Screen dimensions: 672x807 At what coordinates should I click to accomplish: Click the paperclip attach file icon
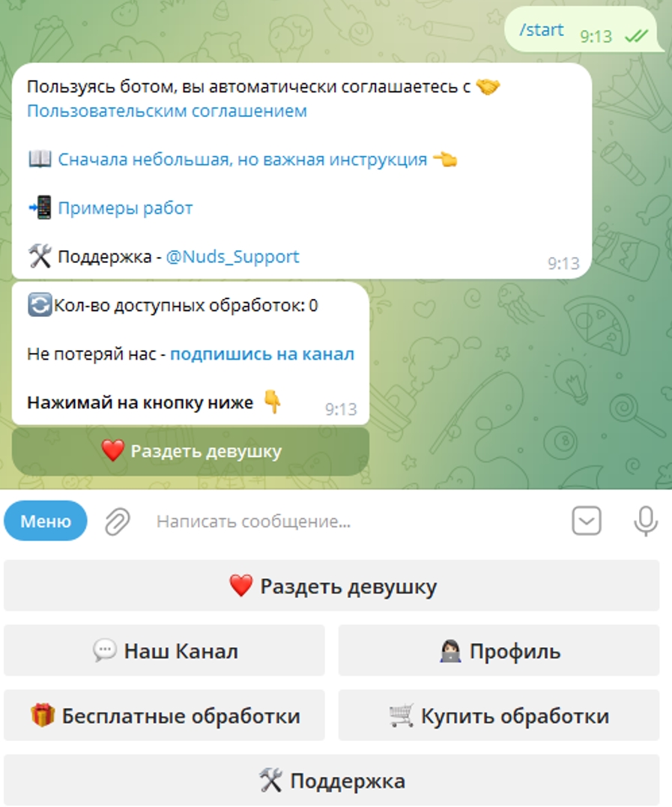[118, 522]
